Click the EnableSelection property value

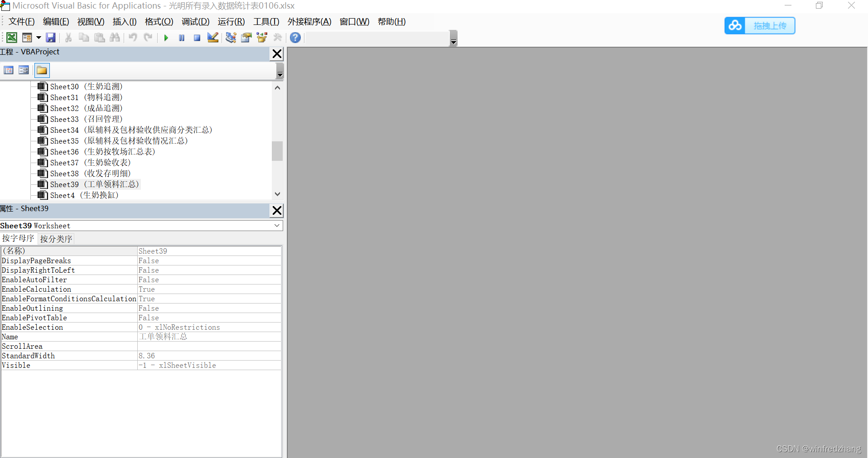(209, 327)
